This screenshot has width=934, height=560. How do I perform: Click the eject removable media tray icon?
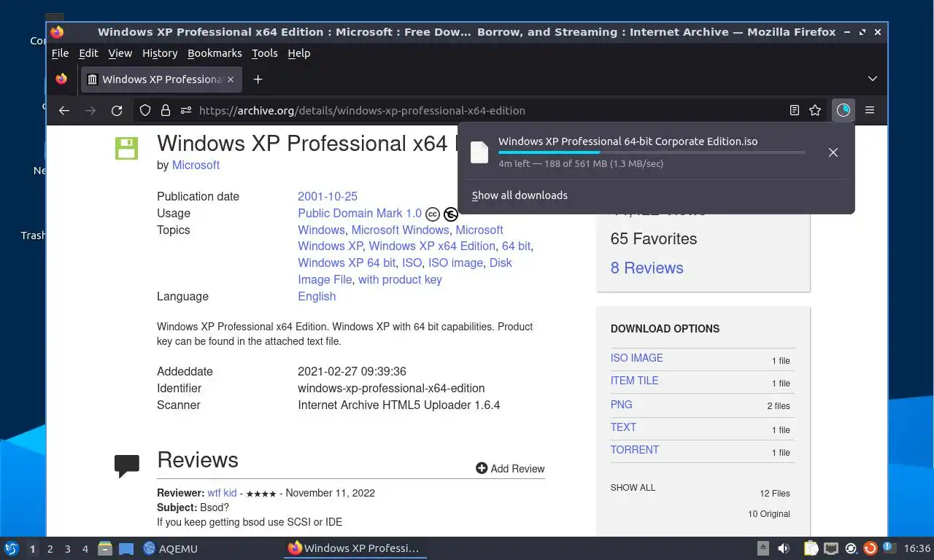763,548
